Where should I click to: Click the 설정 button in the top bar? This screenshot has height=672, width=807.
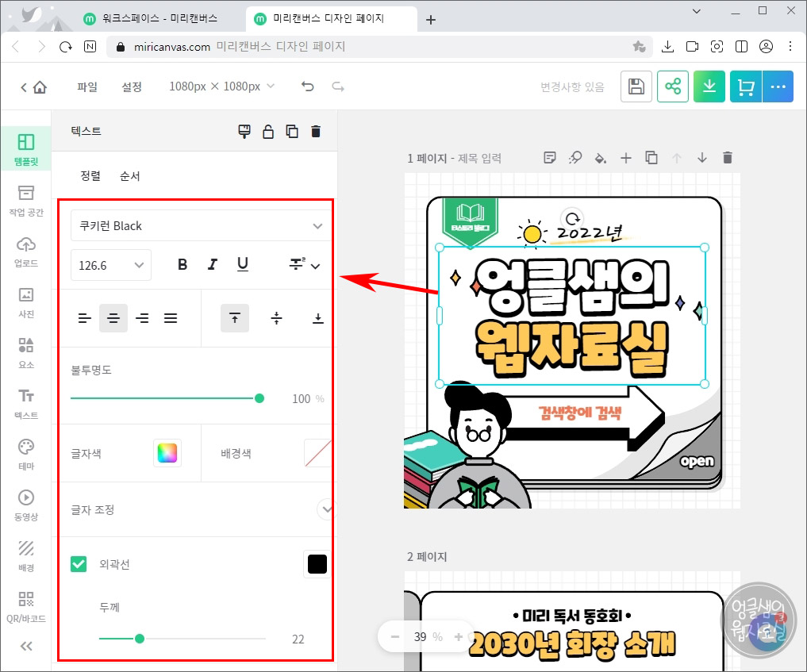(x=132, y=86)
